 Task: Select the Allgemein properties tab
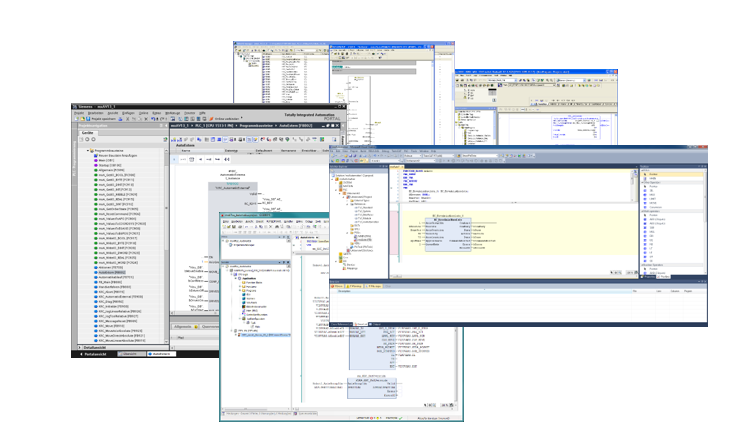coord(183,326)
